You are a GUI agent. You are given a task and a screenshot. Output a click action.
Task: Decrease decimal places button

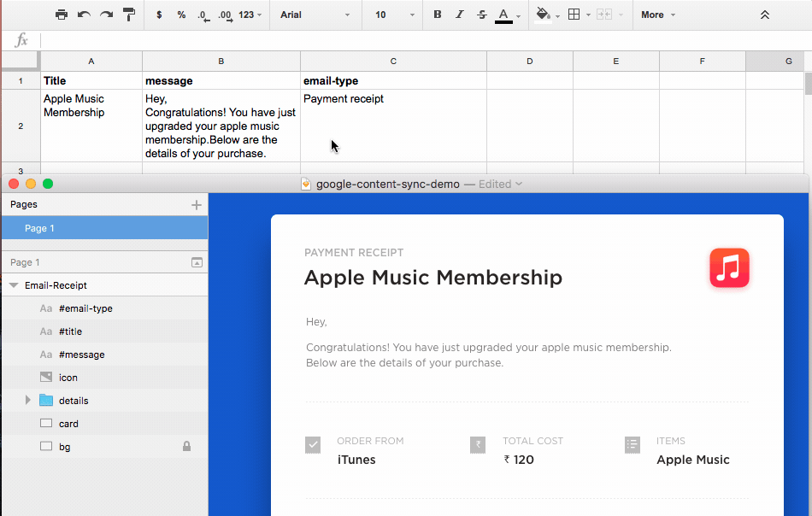(203, 15)
